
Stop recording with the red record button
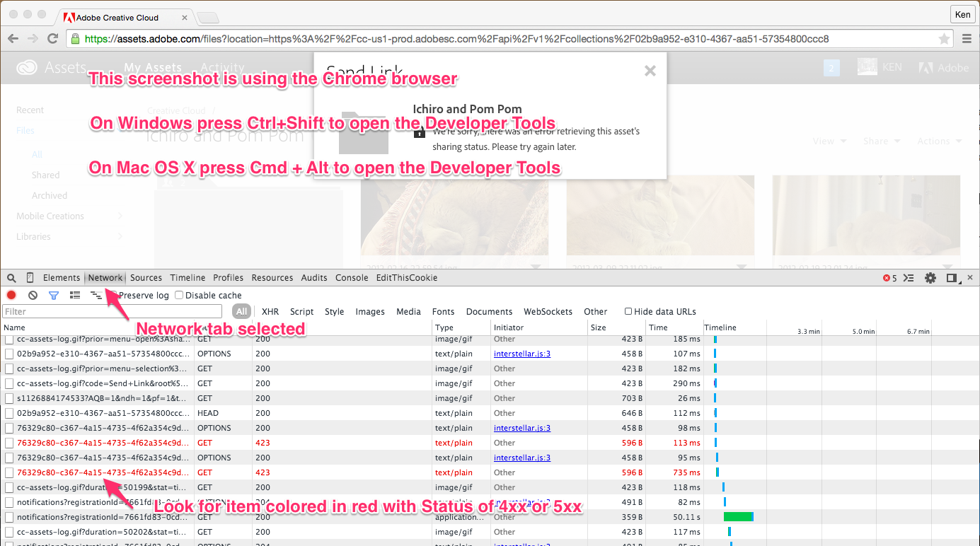click(x=11, y=295)
